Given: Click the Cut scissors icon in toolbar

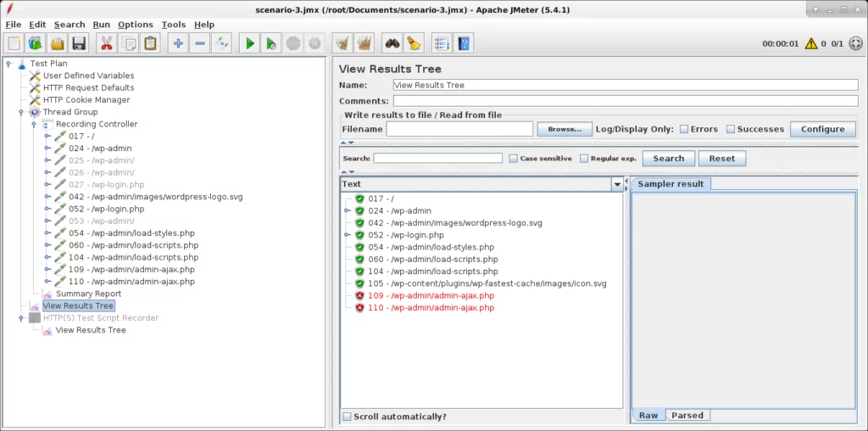Looking at the screenshot, I should click(x=107, y=43).
